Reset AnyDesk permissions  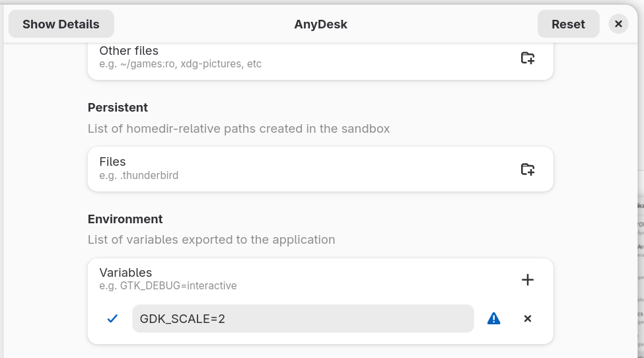(568, 24)
